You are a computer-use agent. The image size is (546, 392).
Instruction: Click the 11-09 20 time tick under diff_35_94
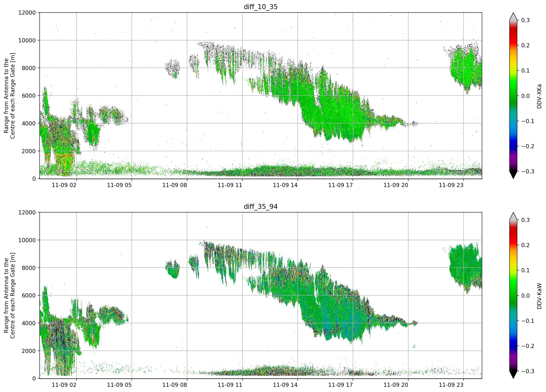(x=396, y=385)
